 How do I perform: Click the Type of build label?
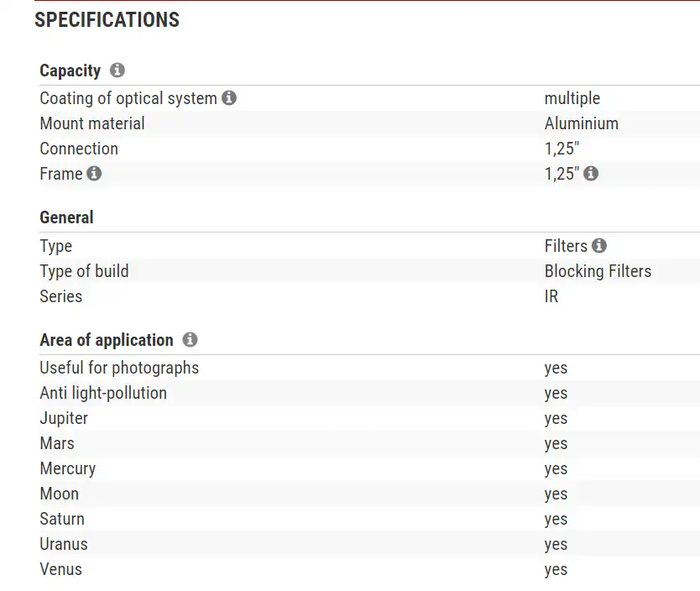click(84, 271)
